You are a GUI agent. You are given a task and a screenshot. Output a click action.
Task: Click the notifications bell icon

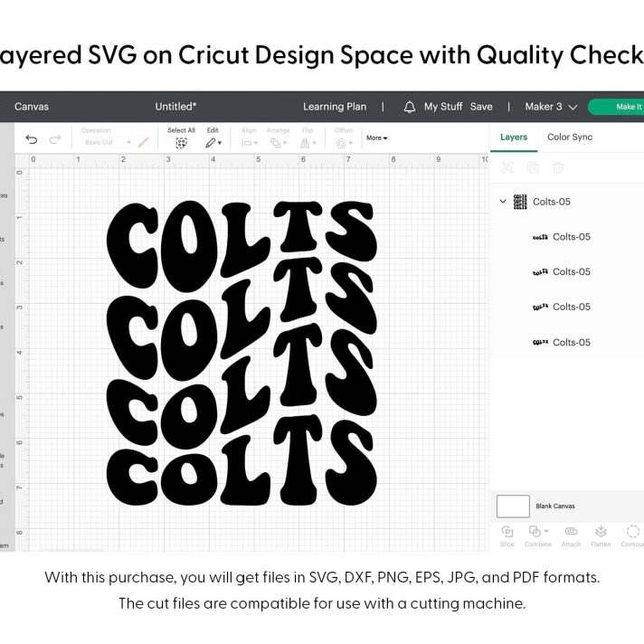coord(409,108)
